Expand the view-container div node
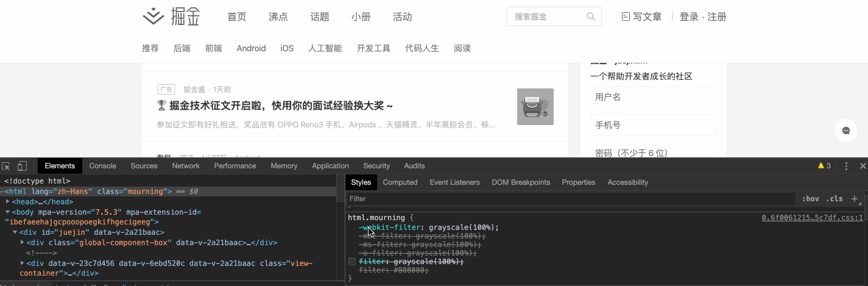This screenshot has height=286, width=868. (x=23, y=263)
